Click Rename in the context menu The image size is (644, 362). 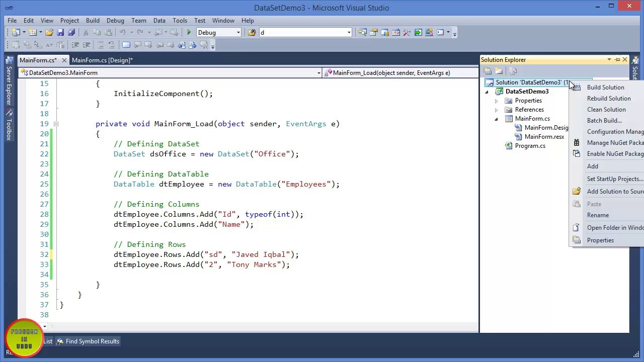pyautogui.click(x=598, y=215)
